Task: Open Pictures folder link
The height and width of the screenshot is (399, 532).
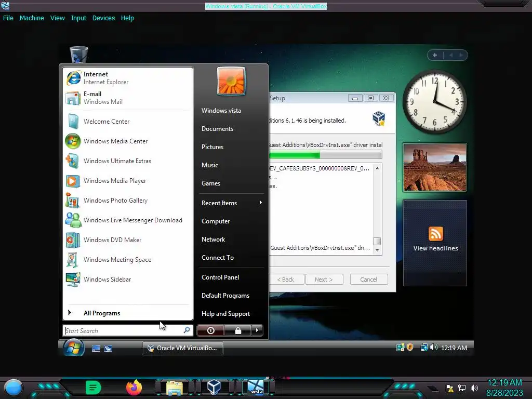Action: pyautogui.click(x=212, y=147)
